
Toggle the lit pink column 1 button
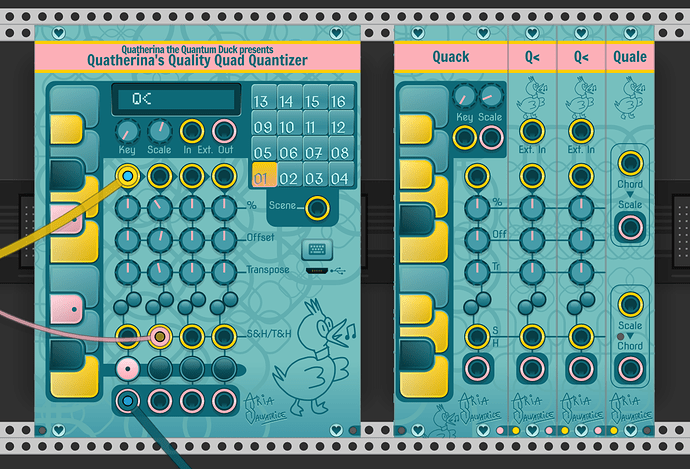(128, 369)
